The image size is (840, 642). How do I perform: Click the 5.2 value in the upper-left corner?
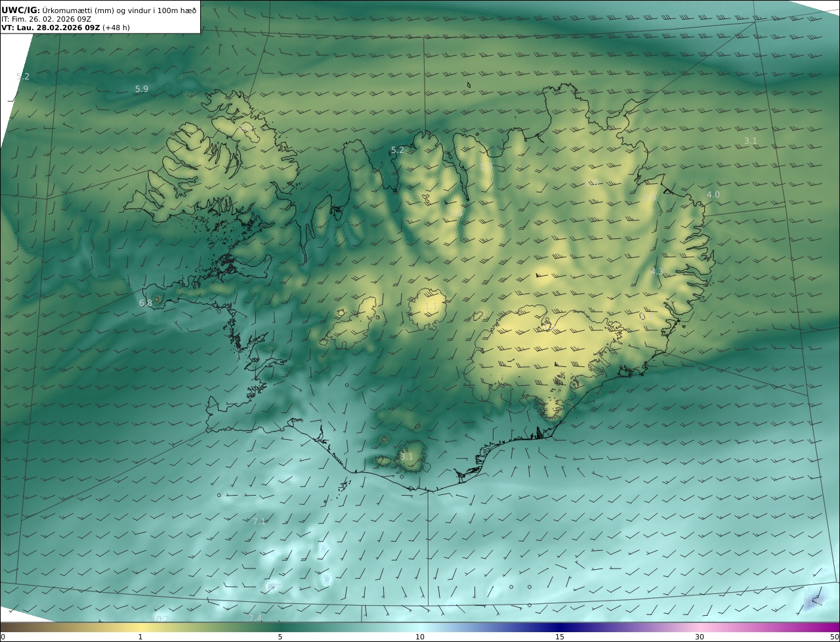click(x=23, y=76)
